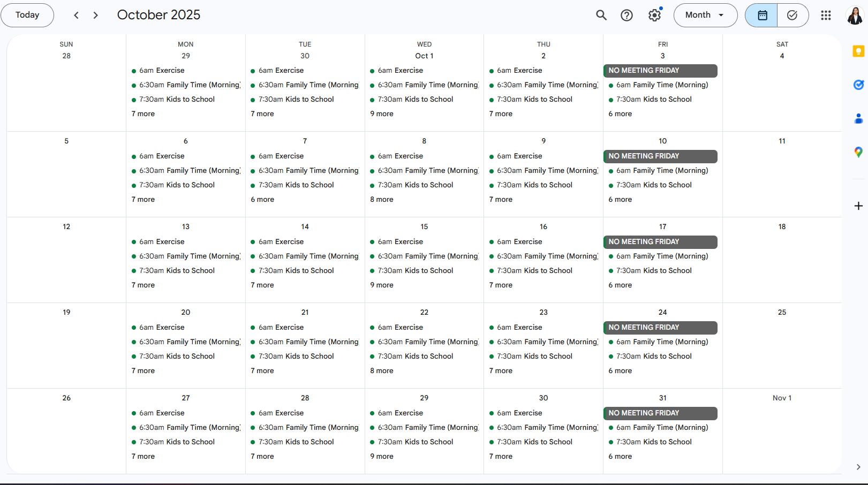Image resolution: width=868 pixels, height=485 pixels.
Task: Switch to Calendar view toggle
Action: (x=762, y=15)
